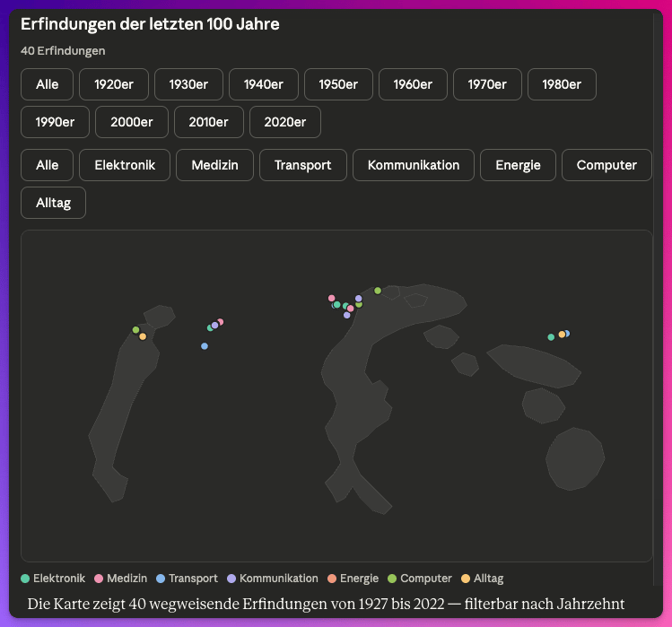Open the upper-left pink Medizin dot in the Europe cluster
Screen dimensions: 672x627
click(331, 298)
